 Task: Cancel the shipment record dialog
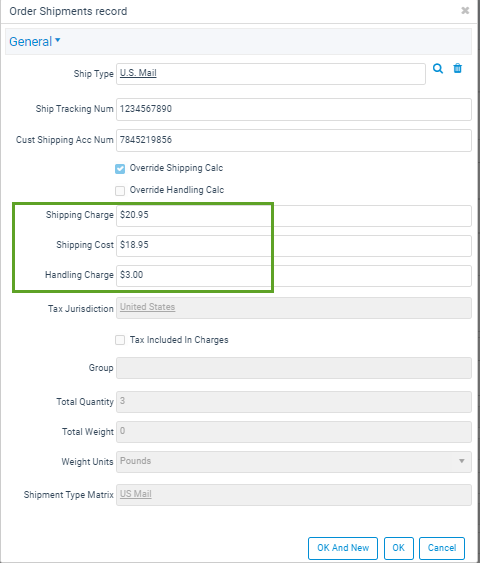pos(442,548)
